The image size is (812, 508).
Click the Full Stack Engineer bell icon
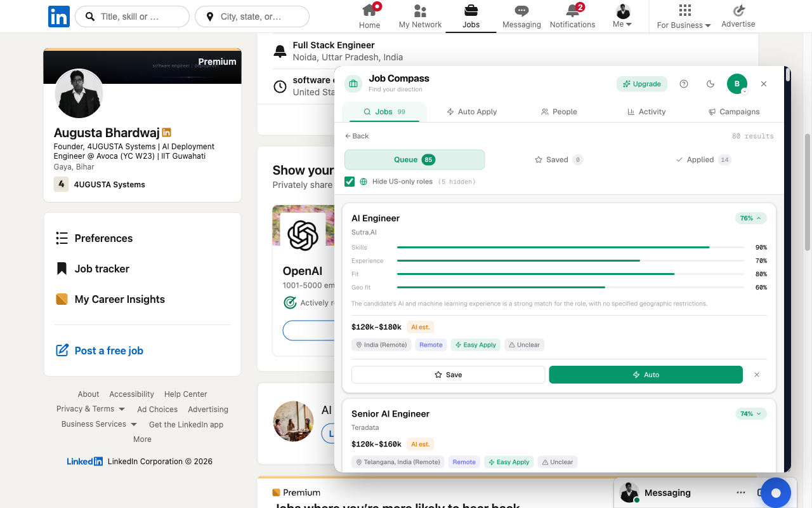280,51
